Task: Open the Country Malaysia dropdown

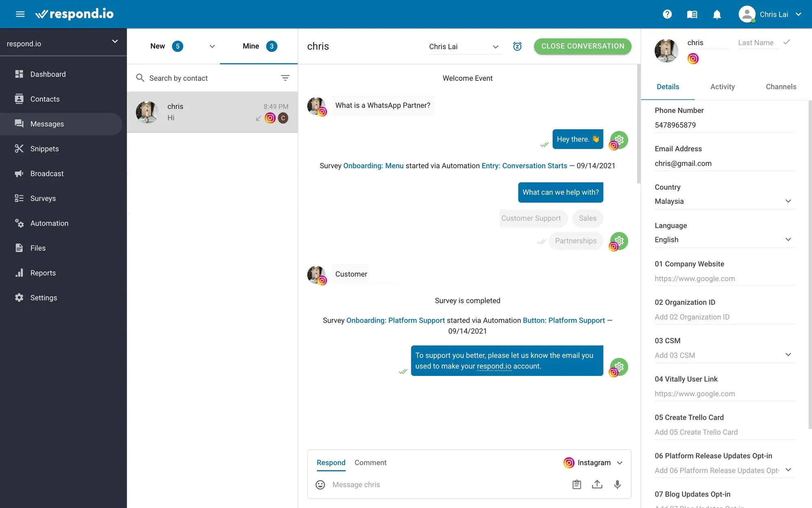Action: tap(724, 201)
